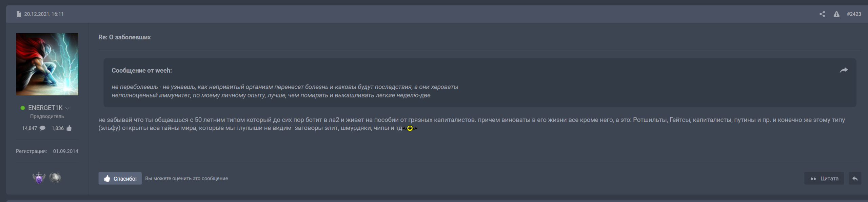This screenshot has height=202, width=868.
Task: Expand the ENERGET1K user menu chevron
Action: pyautogui.click(x=67, y=108)
